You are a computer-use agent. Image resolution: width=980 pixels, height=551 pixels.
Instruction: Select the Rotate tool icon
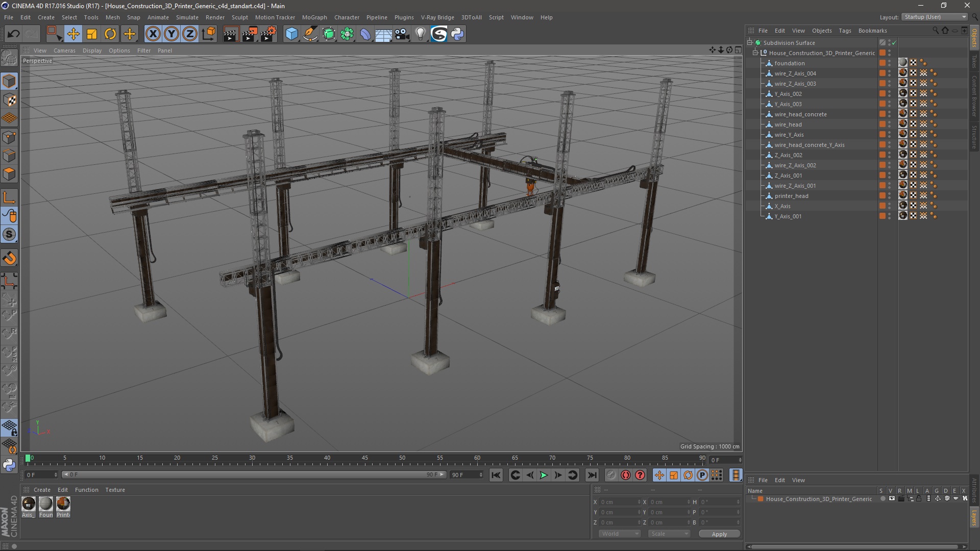110,34
